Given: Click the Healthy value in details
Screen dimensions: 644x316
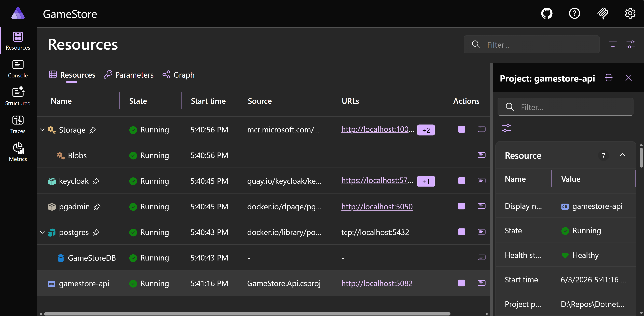Looking at the screenshot, I should (585, 255).
